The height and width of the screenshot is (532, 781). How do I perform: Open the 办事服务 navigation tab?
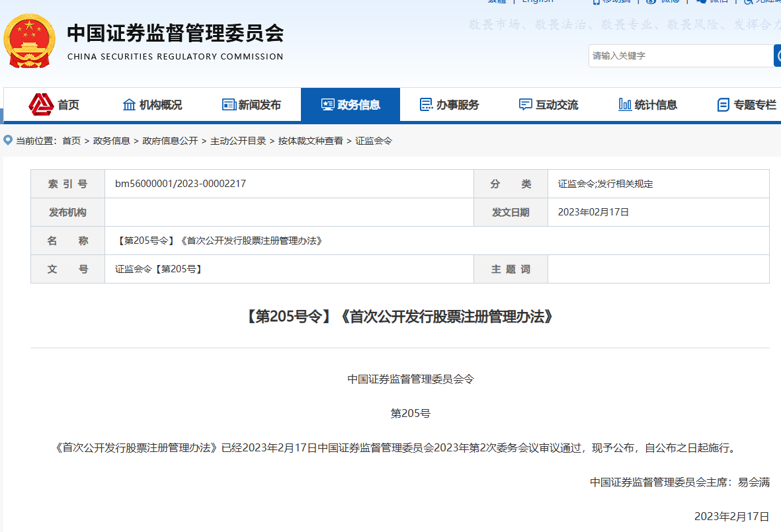[x=449, y=104]
